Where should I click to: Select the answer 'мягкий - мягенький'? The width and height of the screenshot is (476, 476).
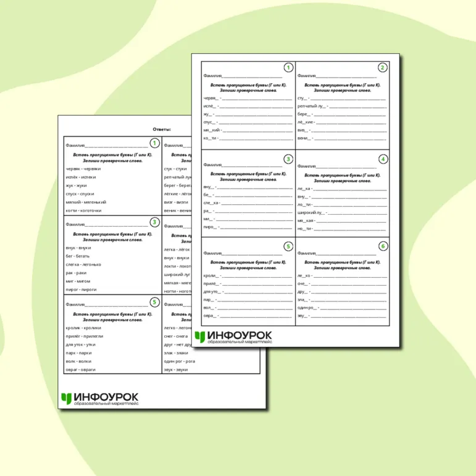(86, 202)
